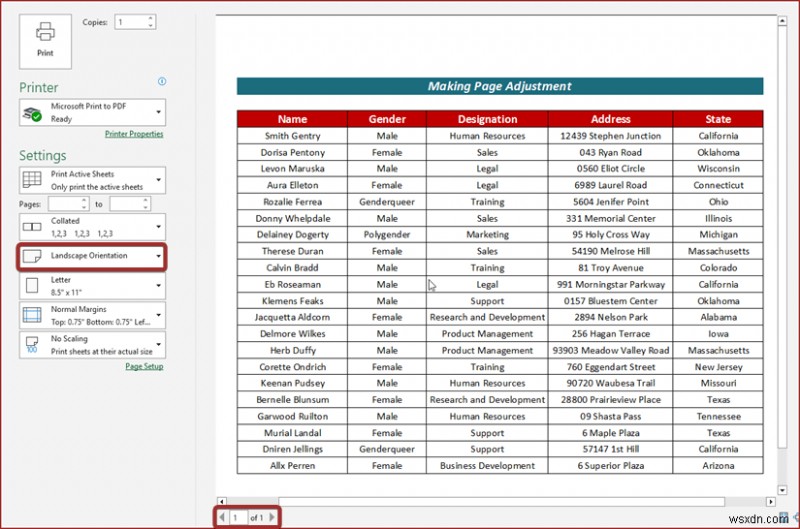The height and width of the screenshot is (529, 800).
Task: Open the Collated dropdown
Action: [x=92, y=227]
